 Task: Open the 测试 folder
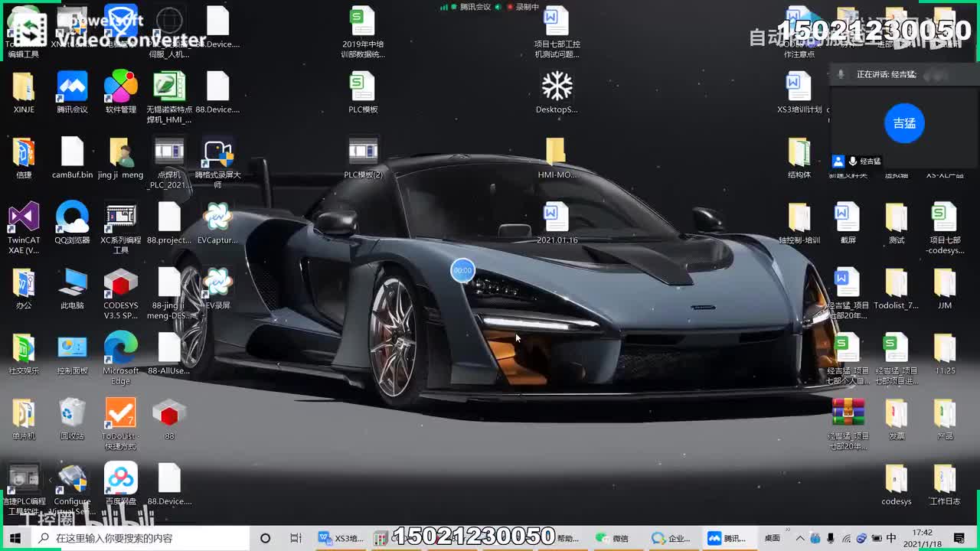tap(896, 223)
